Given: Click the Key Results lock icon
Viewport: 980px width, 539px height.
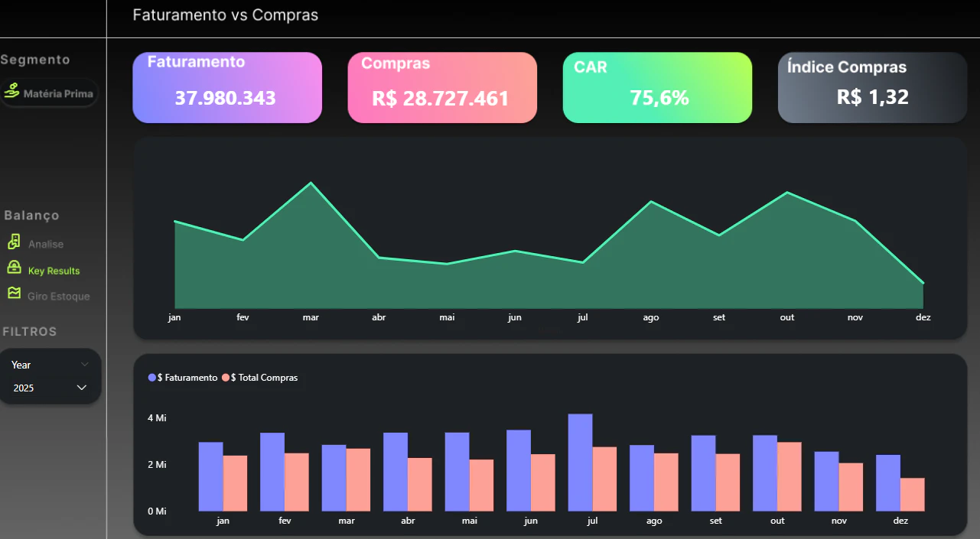Looking at the screenshot, I should point(14,268).
